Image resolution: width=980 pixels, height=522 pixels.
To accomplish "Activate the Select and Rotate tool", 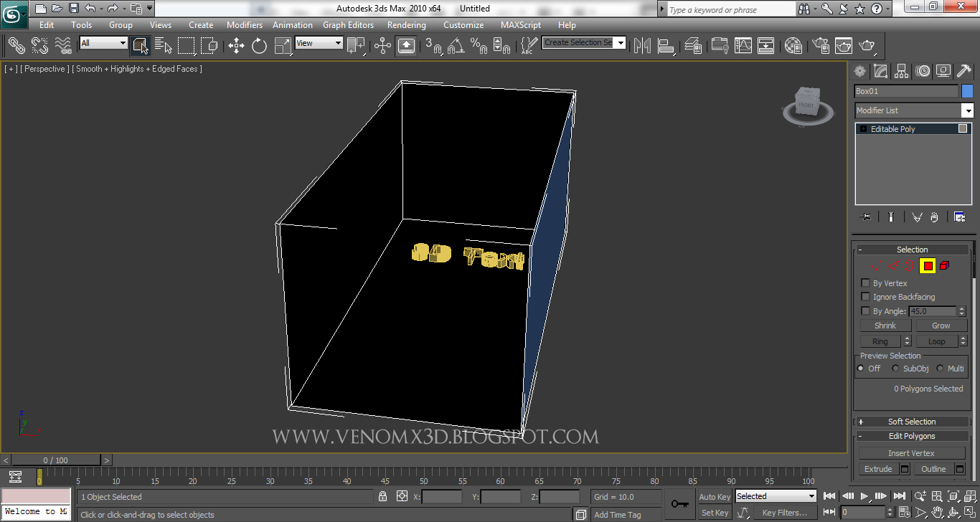I will (x=259, y=45).
